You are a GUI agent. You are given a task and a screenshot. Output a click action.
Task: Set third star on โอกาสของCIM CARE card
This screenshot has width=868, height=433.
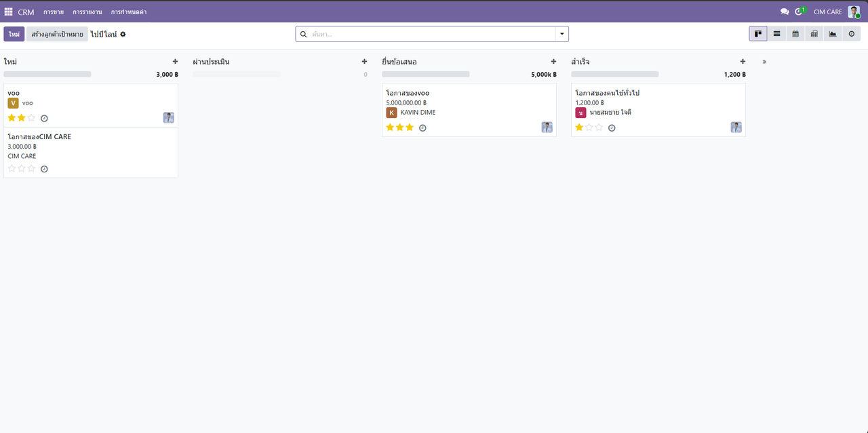pyautogui.click(x=31, y=168)
